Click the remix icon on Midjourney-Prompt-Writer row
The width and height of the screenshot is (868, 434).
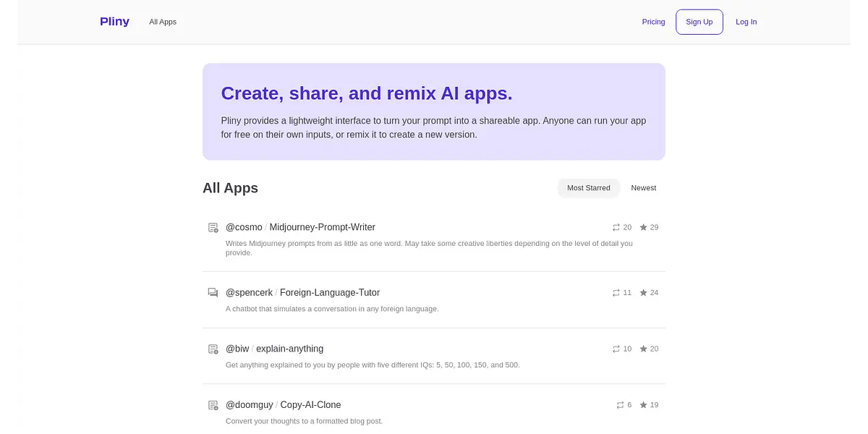pyautogui.click(x=616, y=228)
